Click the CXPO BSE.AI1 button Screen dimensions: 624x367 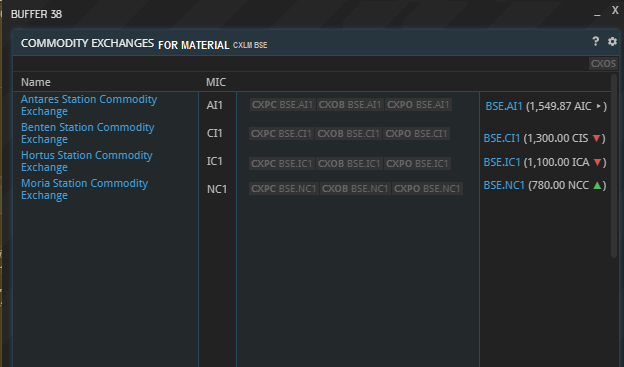[x=418, y=105]
